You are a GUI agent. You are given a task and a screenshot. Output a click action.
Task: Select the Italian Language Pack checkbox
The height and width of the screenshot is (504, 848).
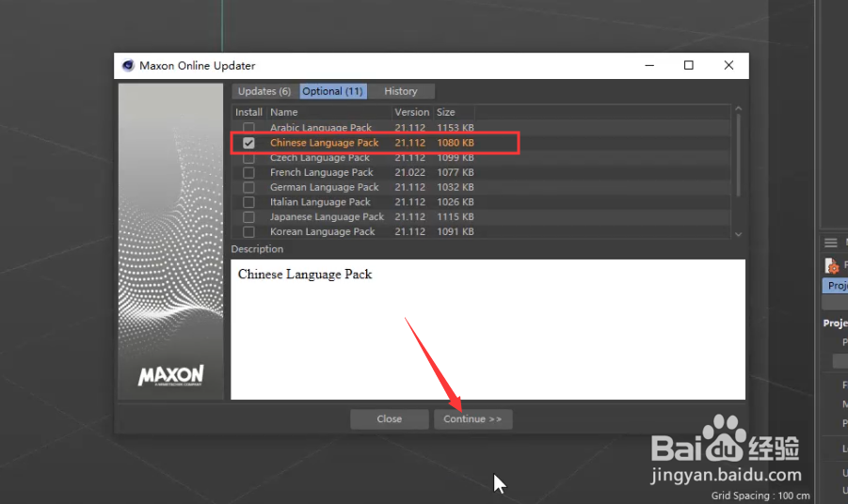point(248,202)
